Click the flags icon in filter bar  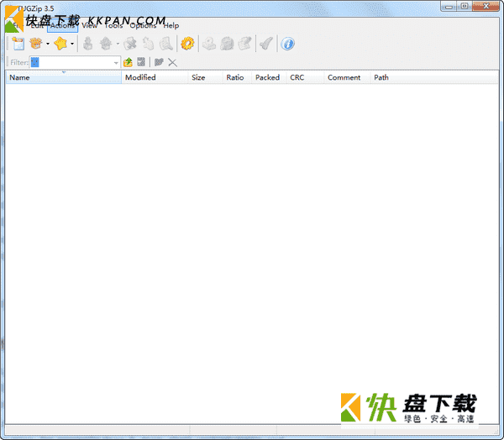(x=159, y=62)
